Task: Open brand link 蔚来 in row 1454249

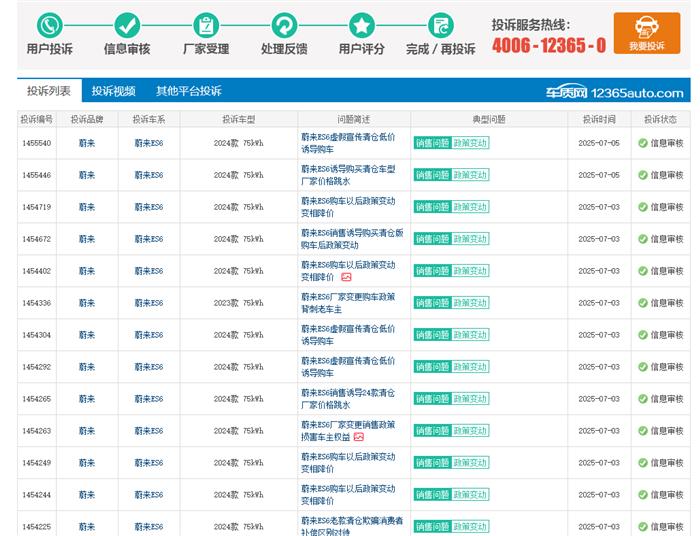Action: coord(87,463)
